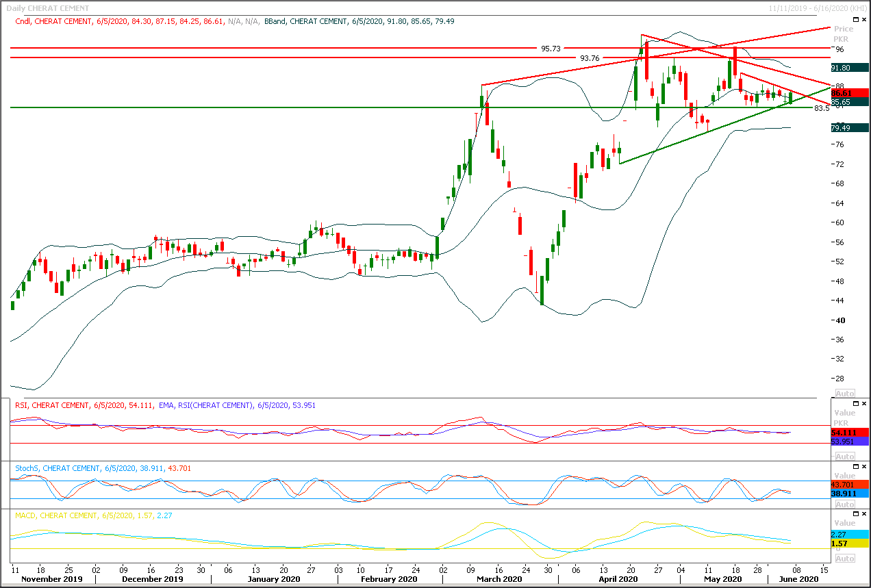
Task: Maximize the StochS indicator pane
Action: tap(855, 467)
